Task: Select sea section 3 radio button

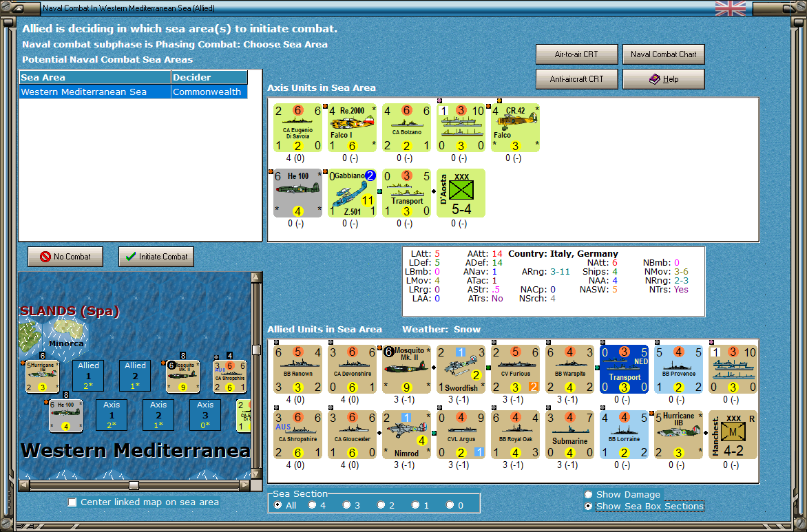Action: point(347,505)
